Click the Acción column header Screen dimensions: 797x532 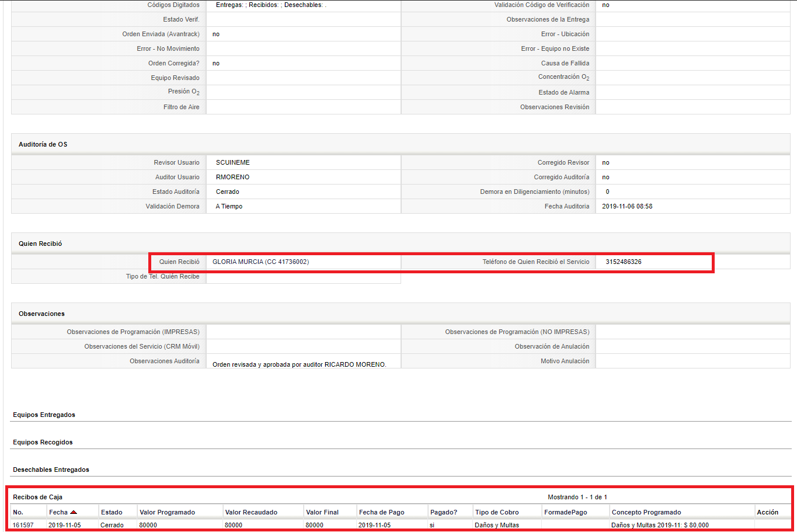tap(768, 512)
